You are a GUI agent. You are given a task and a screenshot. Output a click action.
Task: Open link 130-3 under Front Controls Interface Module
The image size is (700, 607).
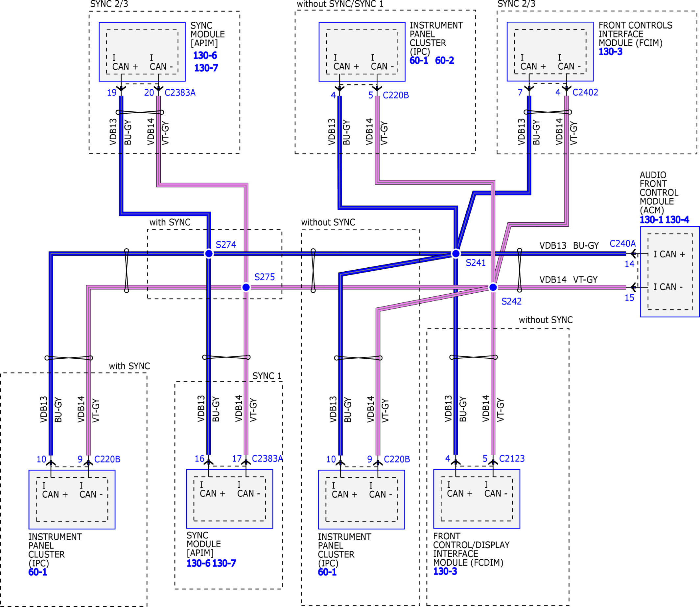[610, 52]
